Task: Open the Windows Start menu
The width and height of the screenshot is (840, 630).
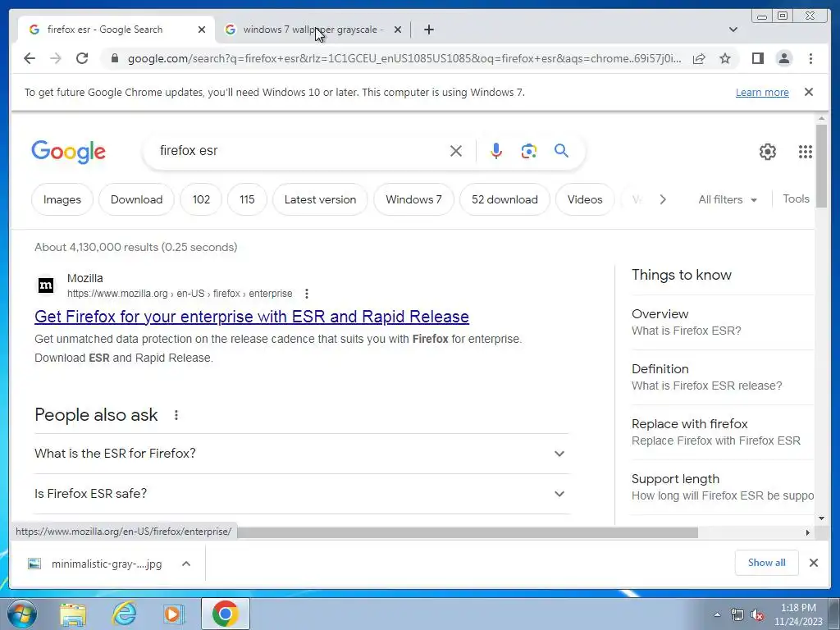Action: point(22,614)
